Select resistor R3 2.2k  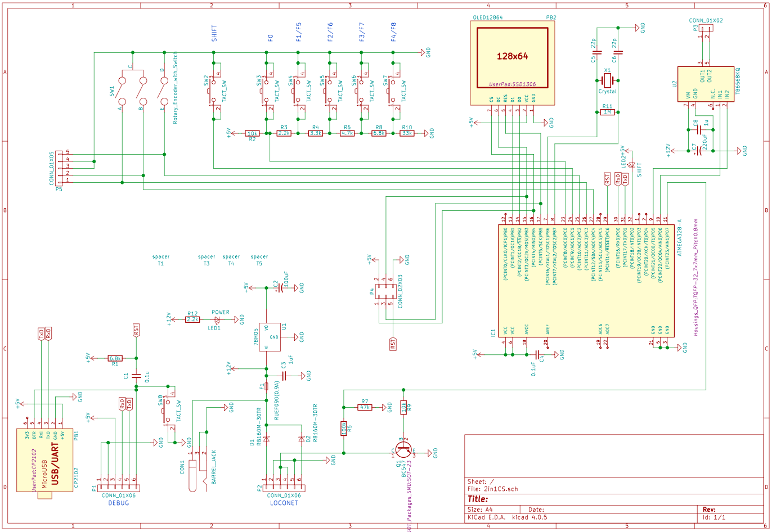coord(284,133)
